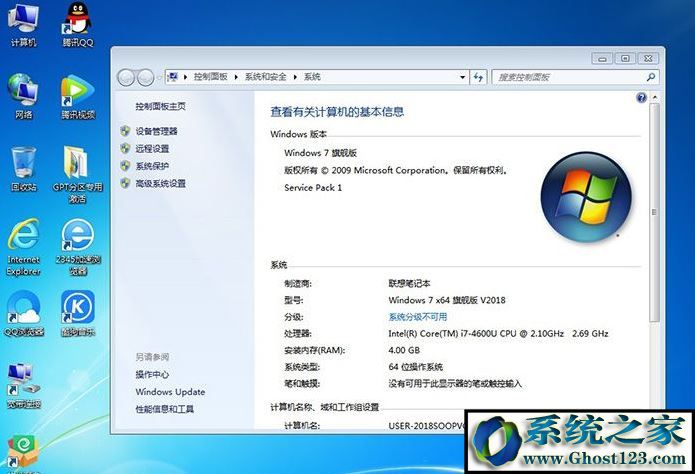Click the forward navigation arrow button
This screenshot has height=474, width=695.
pyautogui.click(x=145, y=78)
